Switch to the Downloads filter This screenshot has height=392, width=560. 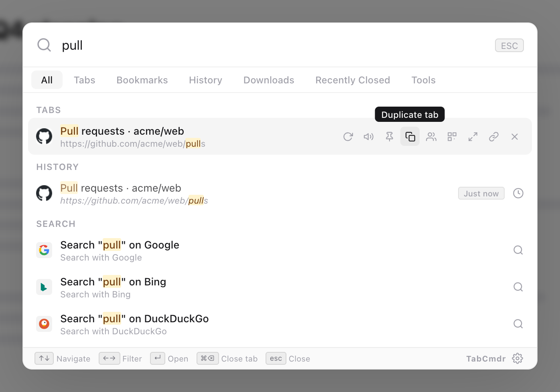269,80
